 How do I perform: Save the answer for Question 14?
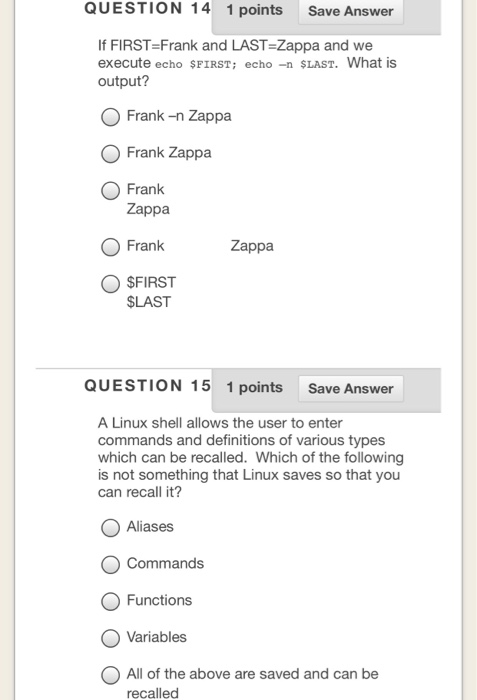tap(351, 11)
